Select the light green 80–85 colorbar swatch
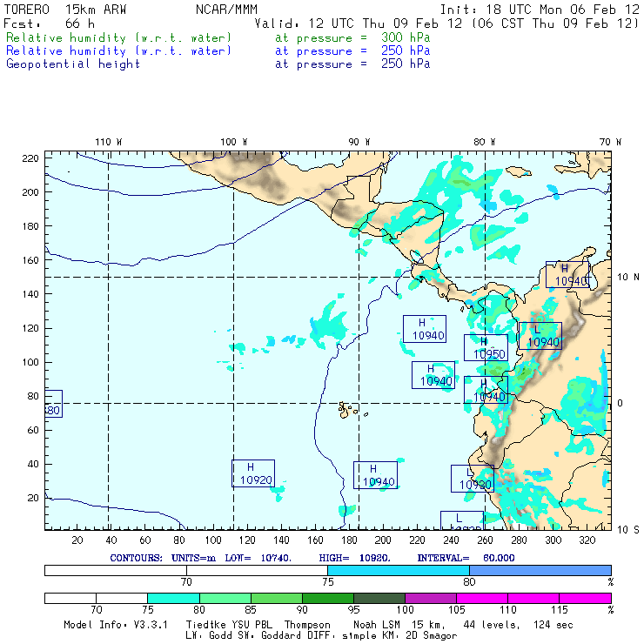The height and width of the screenshot is (644, 644). (x=225, y=598)
